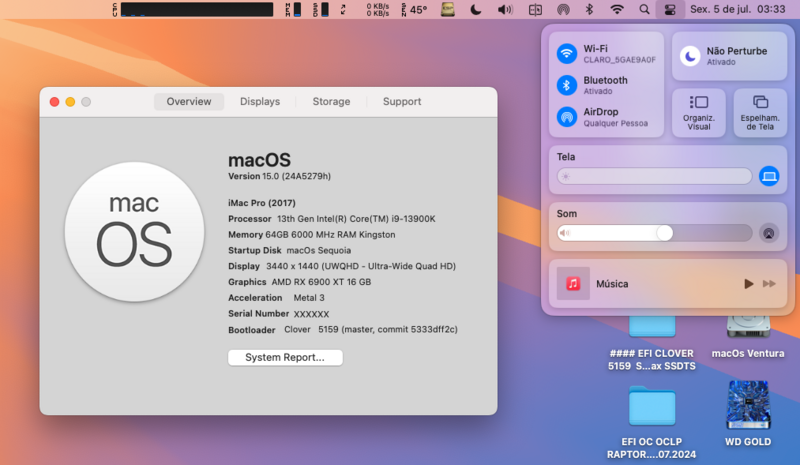
Task: Open the volume menu bar icon
Action: pos(505,9)
